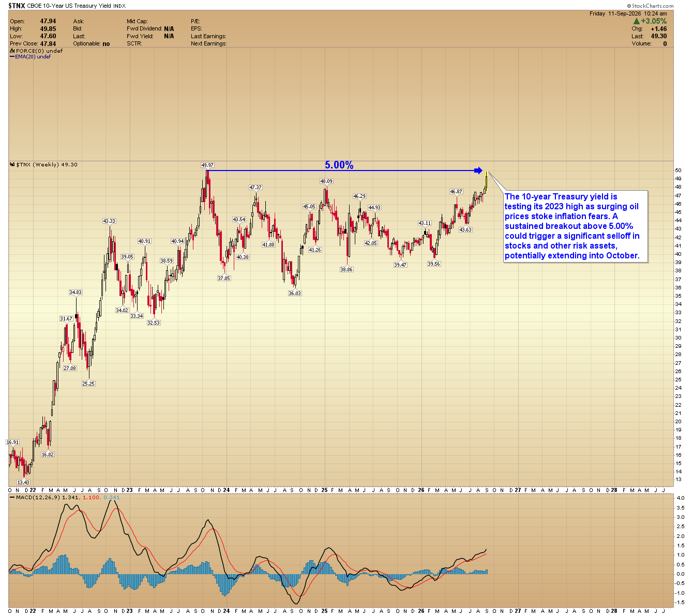Click the +3.05% percent change value
Image resolution: width=693 pixels, height=616 pixels.
pyautogui.click(x=654, y=21)
